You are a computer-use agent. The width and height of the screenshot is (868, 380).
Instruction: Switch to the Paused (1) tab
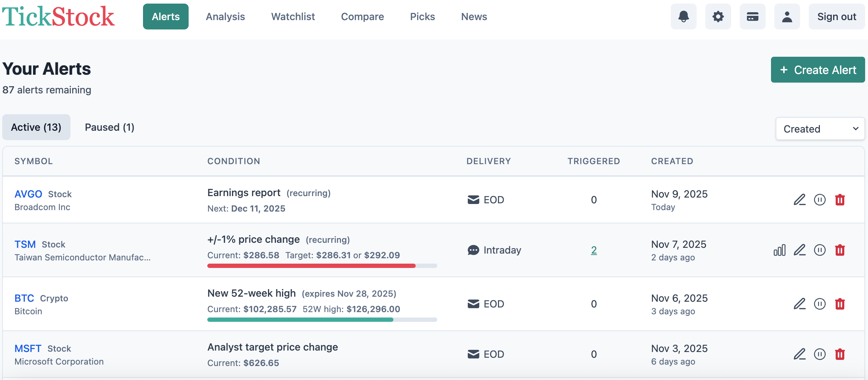click(x=110, y=127)
